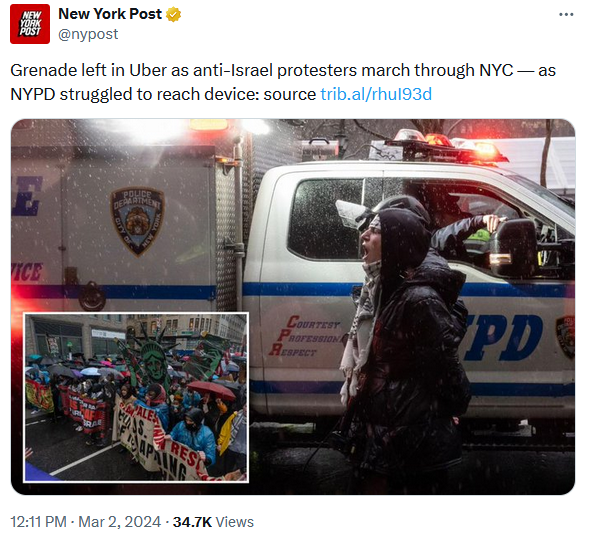The width and height of the screenshot is (589, 543).
Task: Open the @nypost handle
Action: tap(88, 34)
